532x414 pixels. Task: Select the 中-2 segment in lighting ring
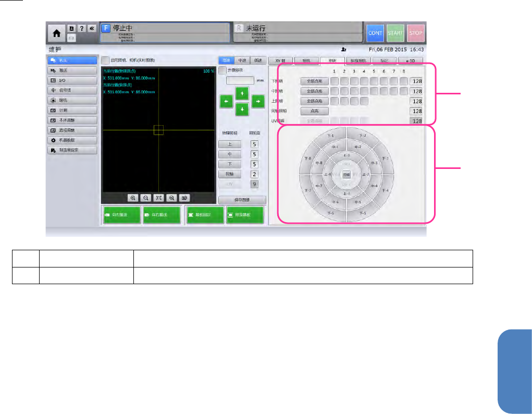pyautogui.click(x=357, y=147)
